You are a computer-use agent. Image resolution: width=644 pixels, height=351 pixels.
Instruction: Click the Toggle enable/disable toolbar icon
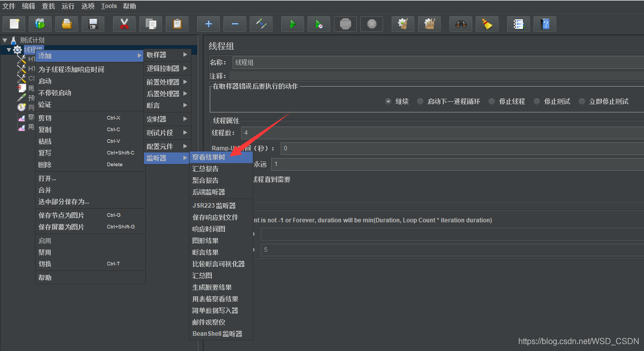coord(261,24)
